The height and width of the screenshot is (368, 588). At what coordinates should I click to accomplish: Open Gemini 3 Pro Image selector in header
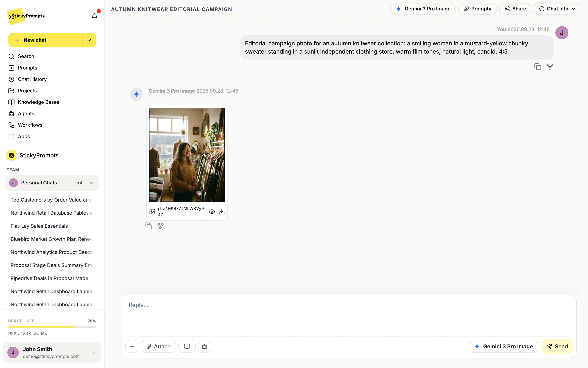click(423, 9)
